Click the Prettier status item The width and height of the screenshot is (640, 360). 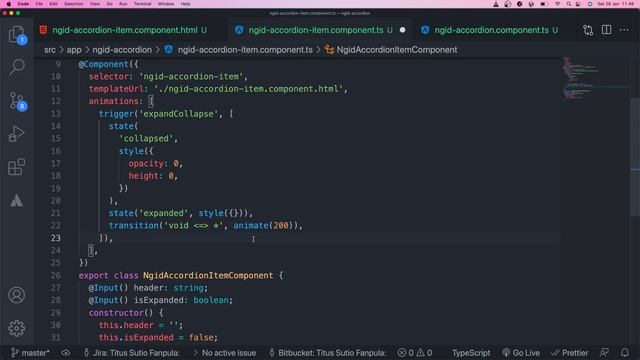[570, 353]
